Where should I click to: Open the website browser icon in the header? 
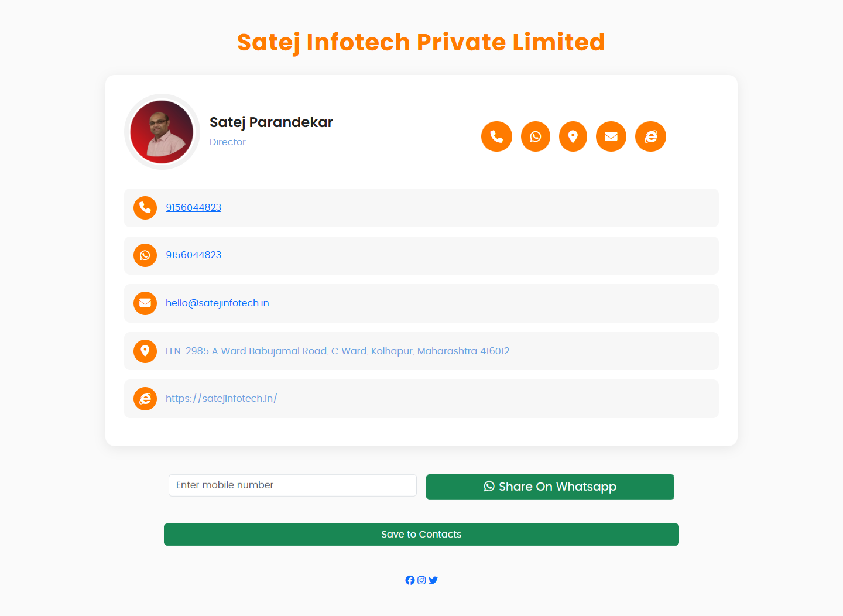click(650, 136)
